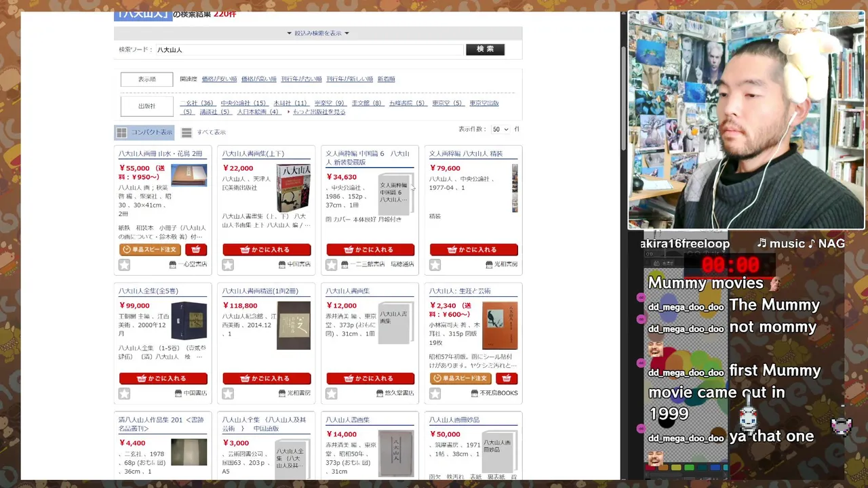Click the black 検索 search button
This screenshot has width=868, height=488.
(485, 49)
